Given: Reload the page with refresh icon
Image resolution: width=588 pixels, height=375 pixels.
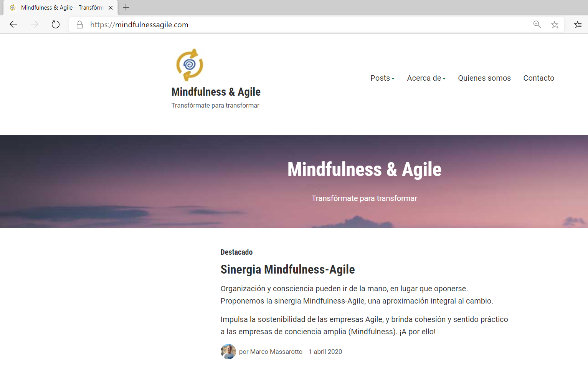Looking at the screenshot, I should point(56,25).
